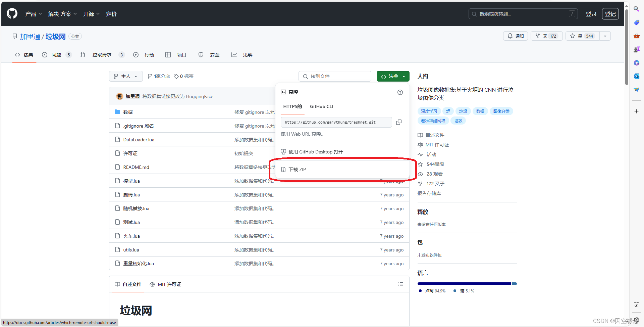
Task: Switch to the 拉取请求 pull requests tab
Action: (x=102, y=55)
